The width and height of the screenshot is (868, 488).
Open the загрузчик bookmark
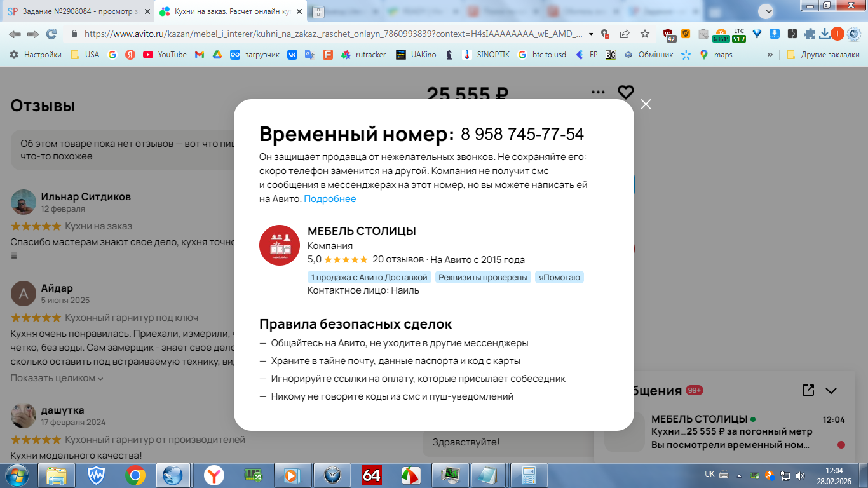tap(254, 55)
